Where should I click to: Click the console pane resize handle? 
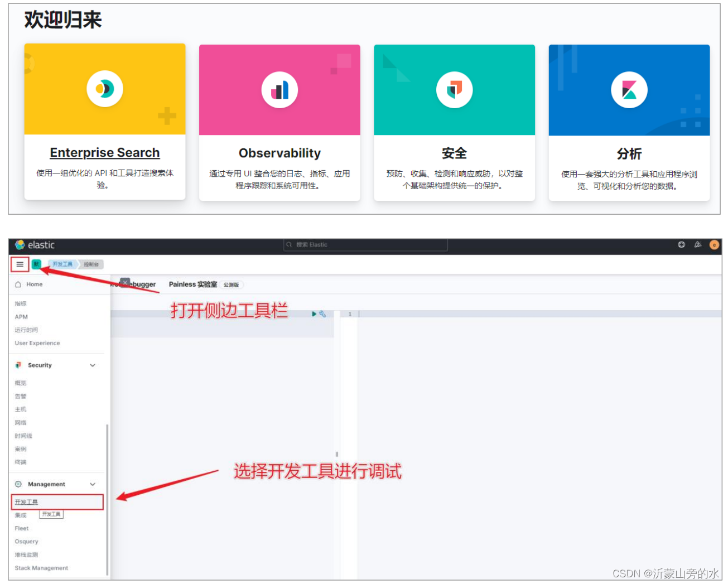(336, 455)
